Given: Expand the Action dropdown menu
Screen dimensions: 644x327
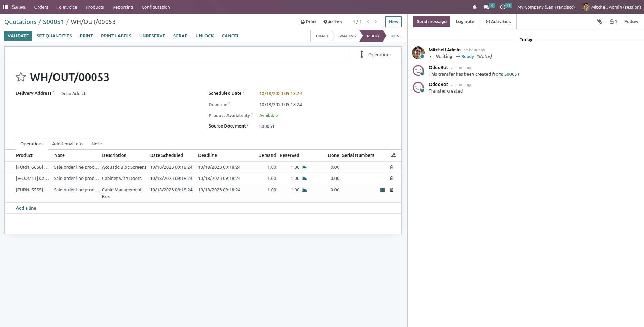Looking at the screenshot, I should tap(332, 22).
